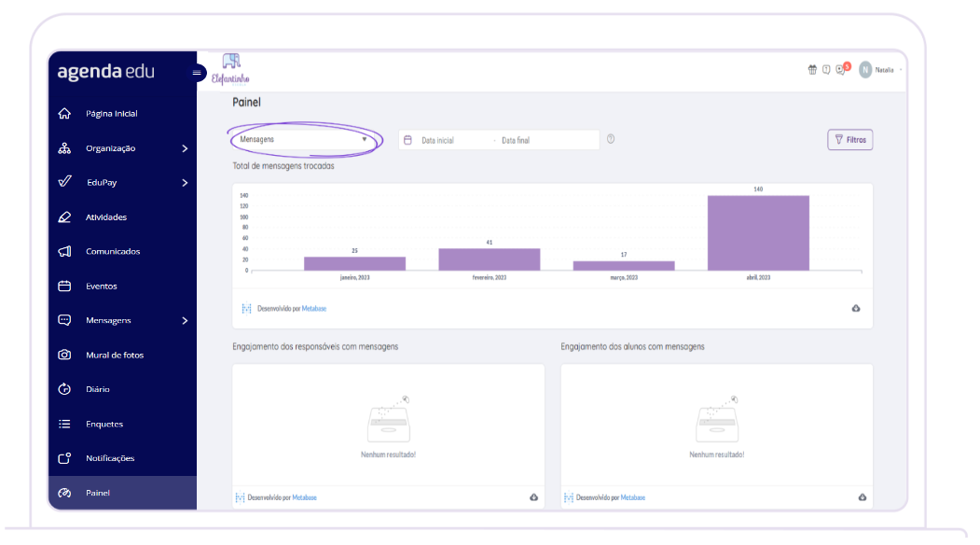The height and width of the screenshot is (545, 980).
Task: Expand the Organização sidebar submenu
Action: click(x=185, y=148)
